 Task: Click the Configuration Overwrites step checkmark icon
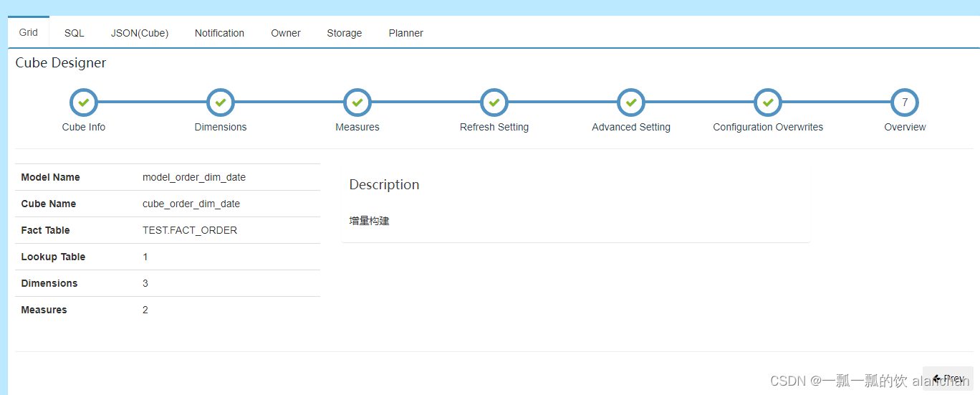768,103
